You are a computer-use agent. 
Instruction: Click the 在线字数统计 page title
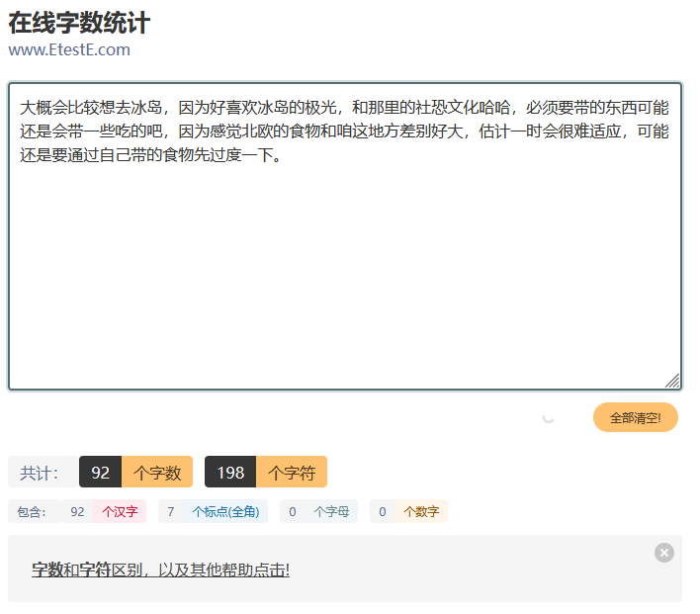[x=79, y=23]
